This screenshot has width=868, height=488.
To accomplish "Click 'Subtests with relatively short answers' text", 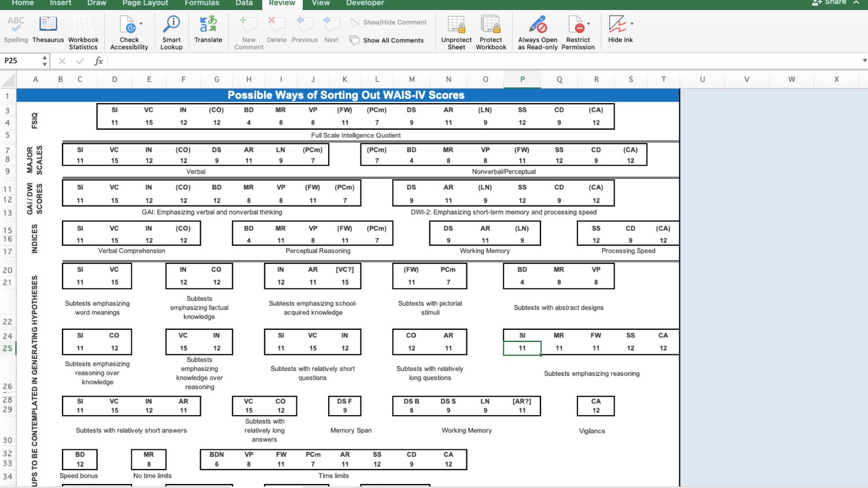I will pos(131,431).
